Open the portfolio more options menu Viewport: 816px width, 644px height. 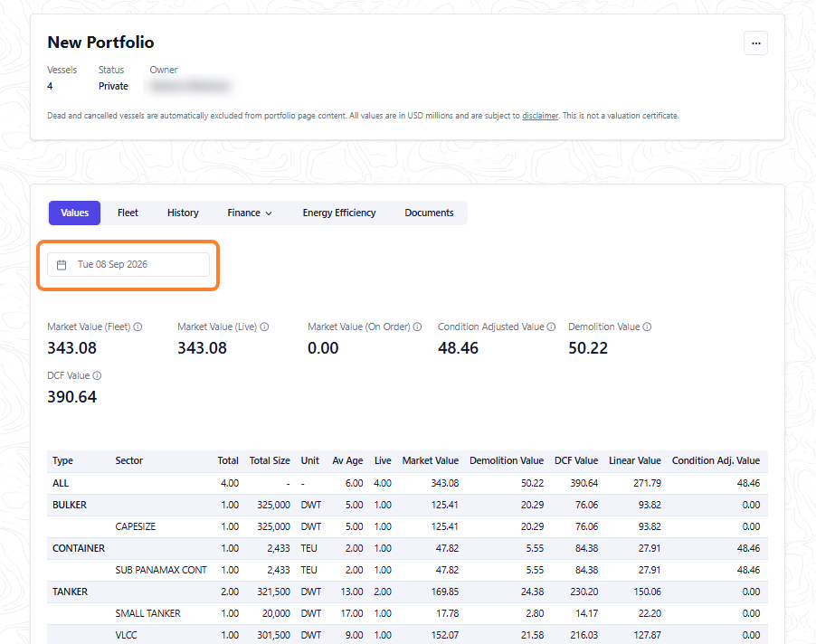tap(755, 43)
